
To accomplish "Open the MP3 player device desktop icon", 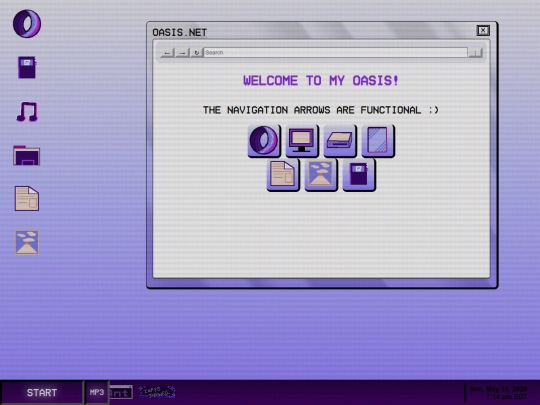I will pyautogui.click(x=27, y=67).
